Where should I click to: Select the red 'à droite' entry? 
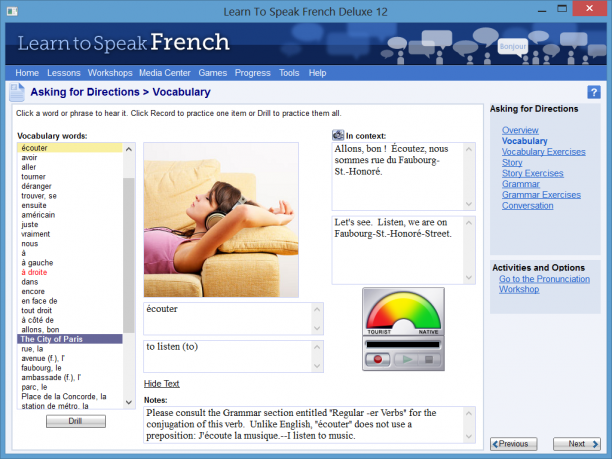(x=70, y=272)
